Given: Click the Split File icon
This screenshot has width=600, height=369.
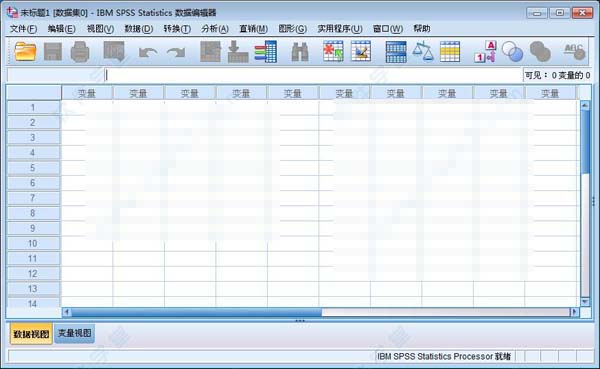Looking at the screenshot, I should pos(396,52).
